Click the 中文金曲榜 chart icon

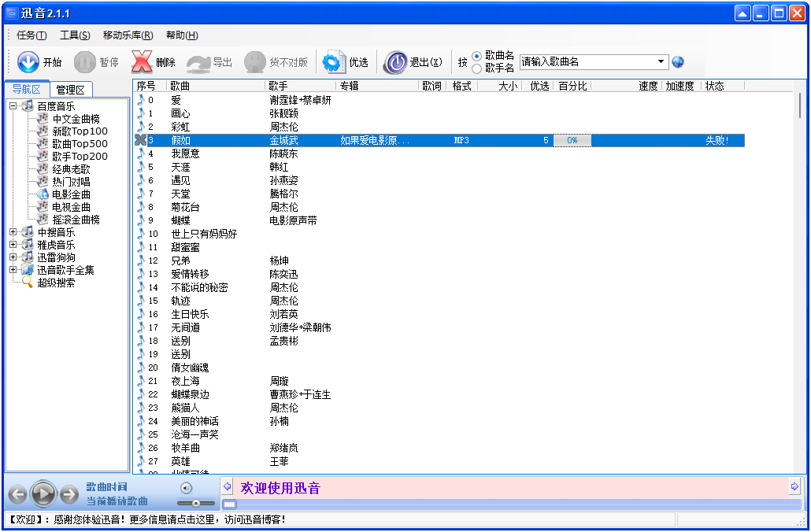pos(43,119)
